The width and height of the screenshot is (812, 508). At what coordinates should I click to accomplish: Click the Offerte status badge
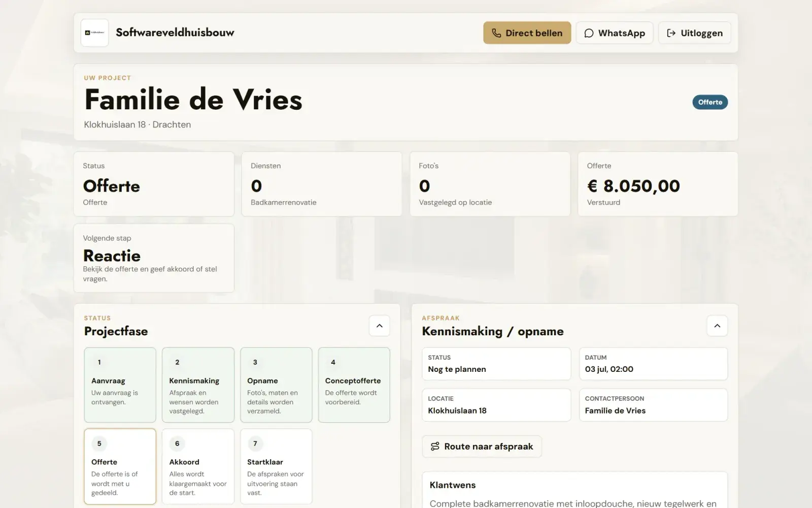pos(710,102)
